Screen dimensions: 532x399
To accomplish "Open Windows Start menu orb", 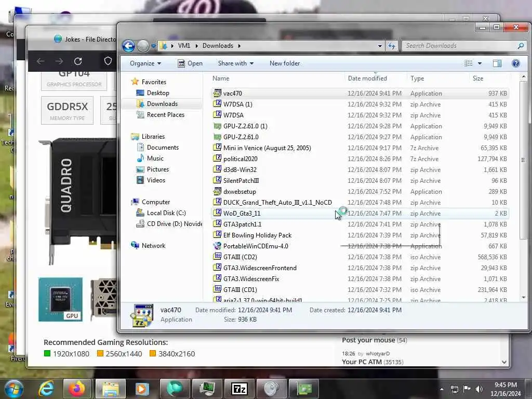I will pyautogui.click(x=13, y=389).
